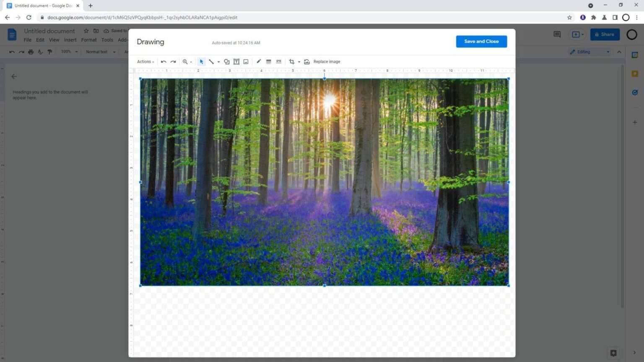Open the Insert menu
Screen dimensions: 644x362
(x=70, y=40)
